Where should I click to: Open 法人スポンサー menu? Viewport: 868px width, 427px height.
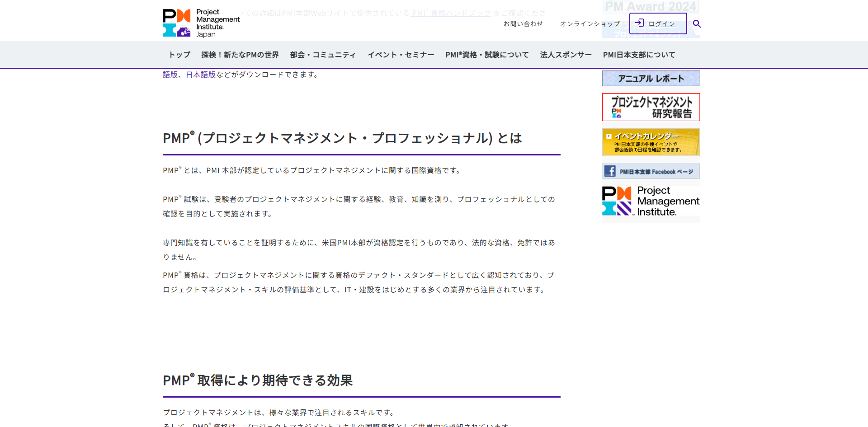click(x=566, y=55)
